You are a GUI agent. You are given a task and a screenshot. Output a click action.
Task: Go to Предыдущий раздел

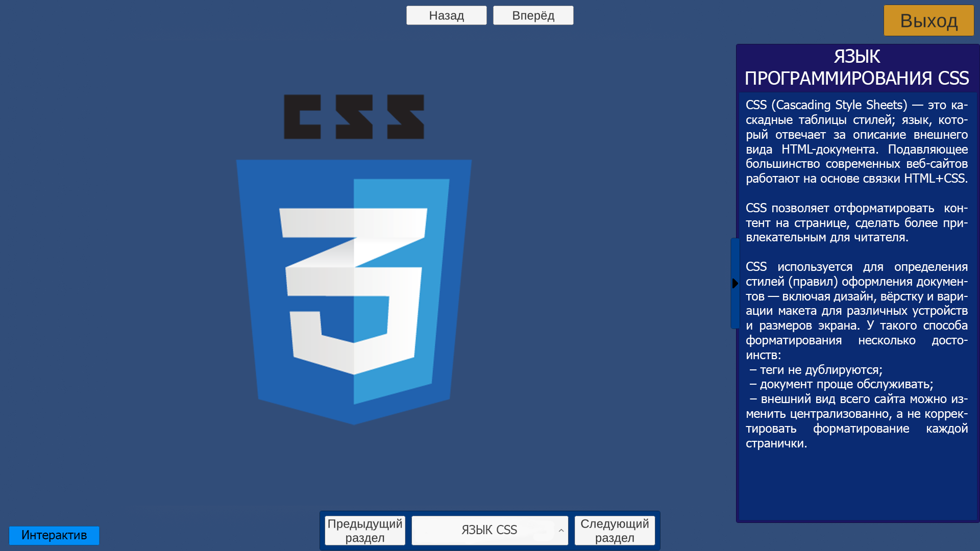pos(365,531)
